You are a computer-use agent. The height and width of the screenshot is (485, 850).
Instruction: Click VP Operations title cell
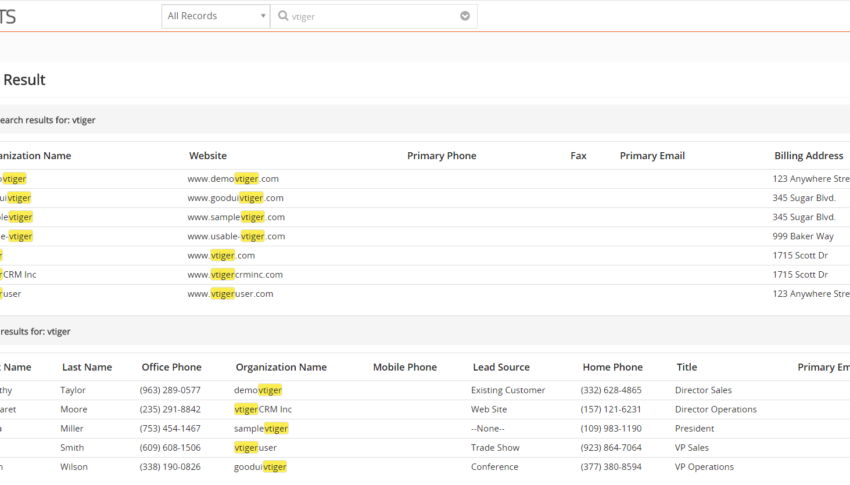coord(704,467)
